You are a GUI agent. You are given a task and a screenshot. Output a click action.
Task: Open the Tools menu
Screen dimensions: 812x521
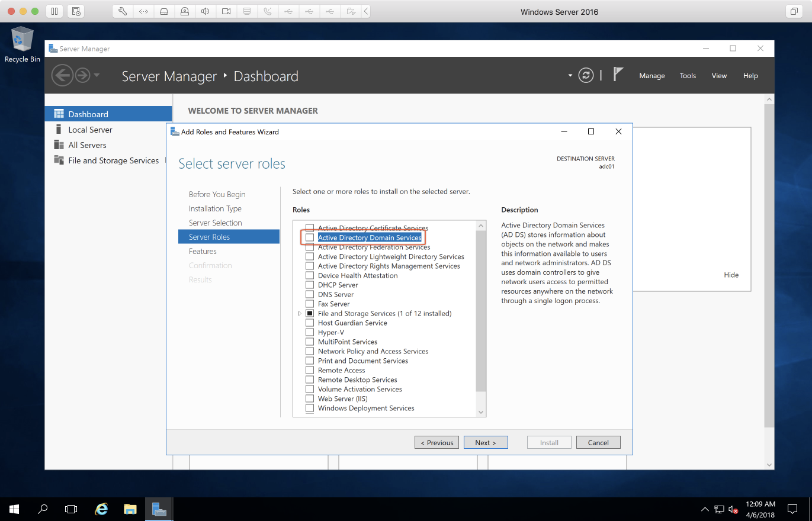(x=688, y=76)
